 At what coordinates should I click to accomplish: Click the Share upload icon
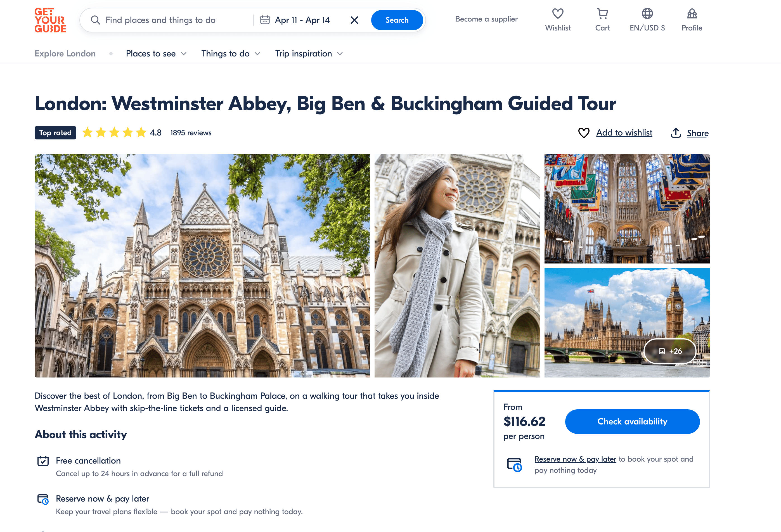pyautogui.click(x=675, y=133)
